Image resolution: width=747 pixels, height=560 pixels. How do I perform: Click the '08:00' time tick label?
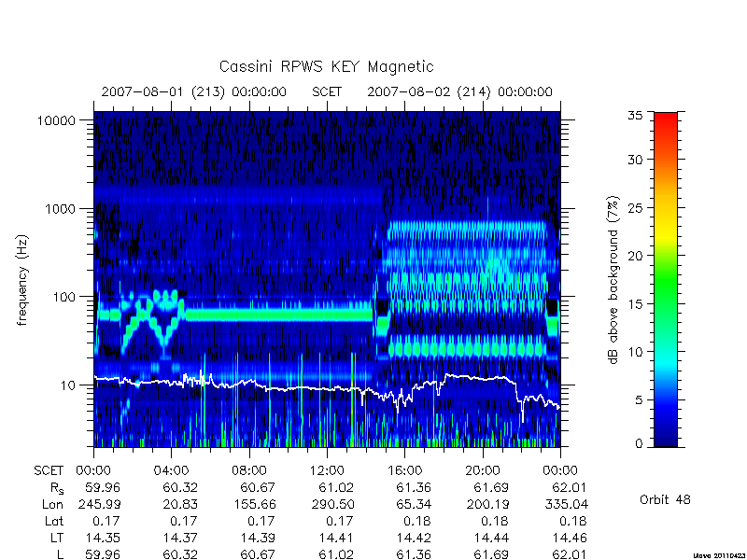point(248,471)
